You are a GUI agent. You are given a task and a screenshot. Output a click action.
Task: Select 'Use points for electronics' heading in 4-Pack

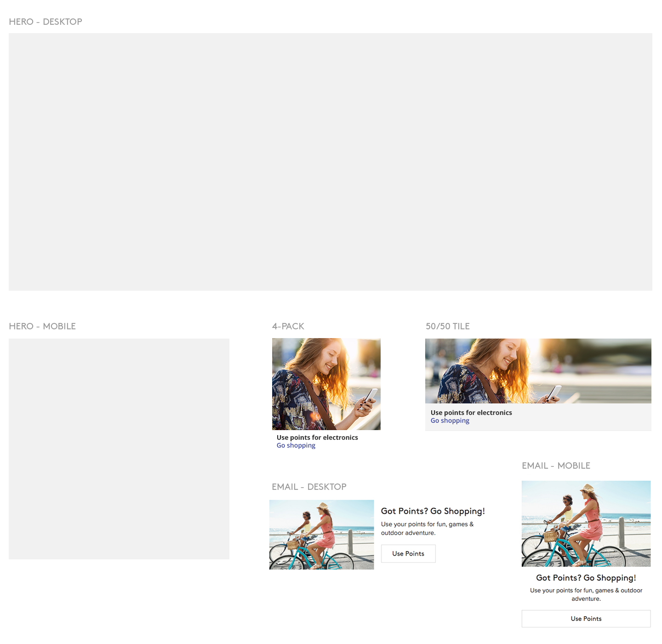[317, 437]
